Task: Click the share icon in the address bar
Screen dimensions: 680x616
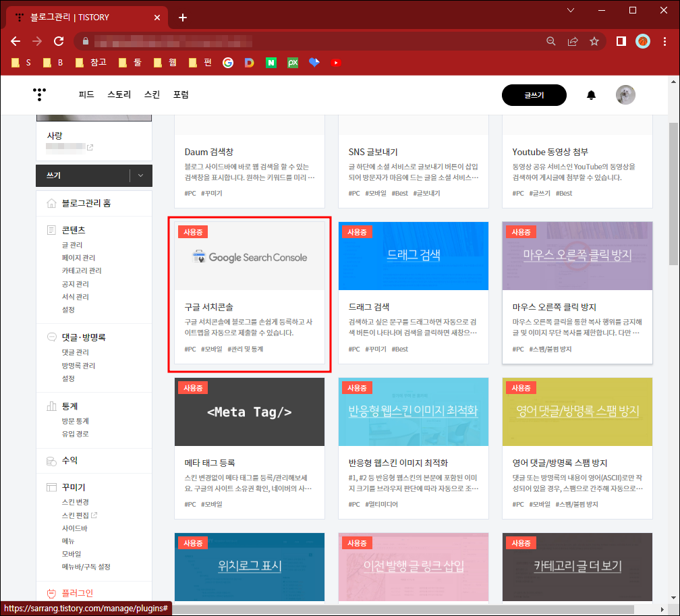Action: click(573, 40)
